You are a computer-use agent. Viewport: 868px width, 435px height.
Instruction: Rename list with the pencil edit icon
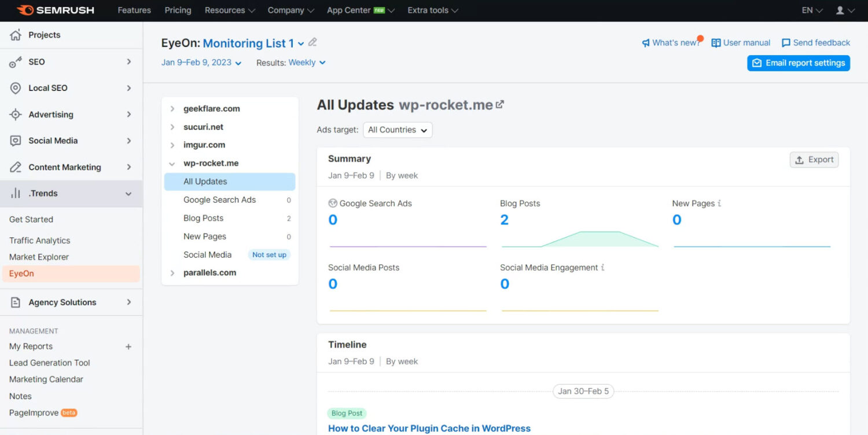[x=312, y=42]
